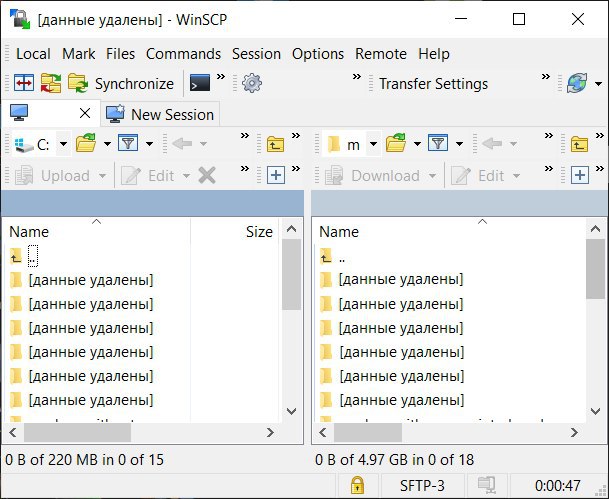Screen dimensions: 609x499
Task: Expand hidden items chevron after terminal icon
Action: pos(221,77)
